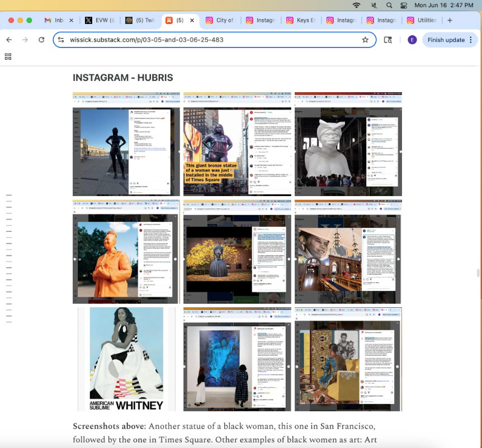Open the apps grid in bookmarks bar
The width and height of the screenshot is (482, 448).
tap(8, 56)
